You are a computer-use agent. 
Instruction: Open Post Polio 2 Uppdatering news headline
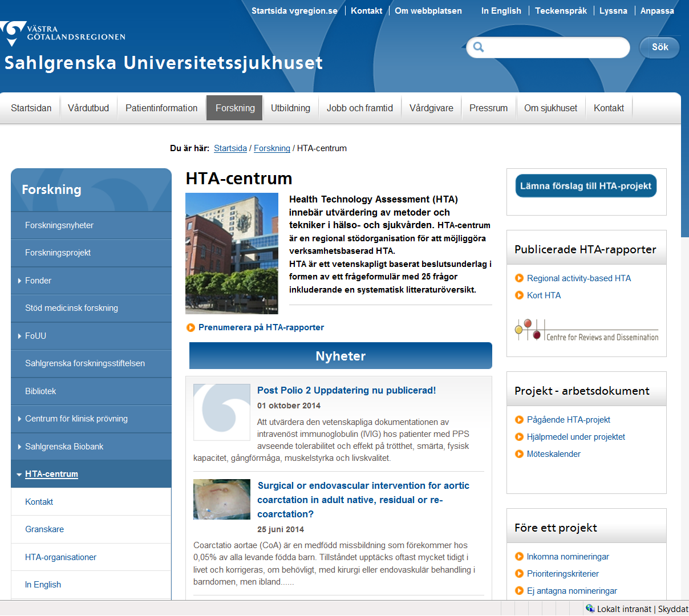(346, 390)
